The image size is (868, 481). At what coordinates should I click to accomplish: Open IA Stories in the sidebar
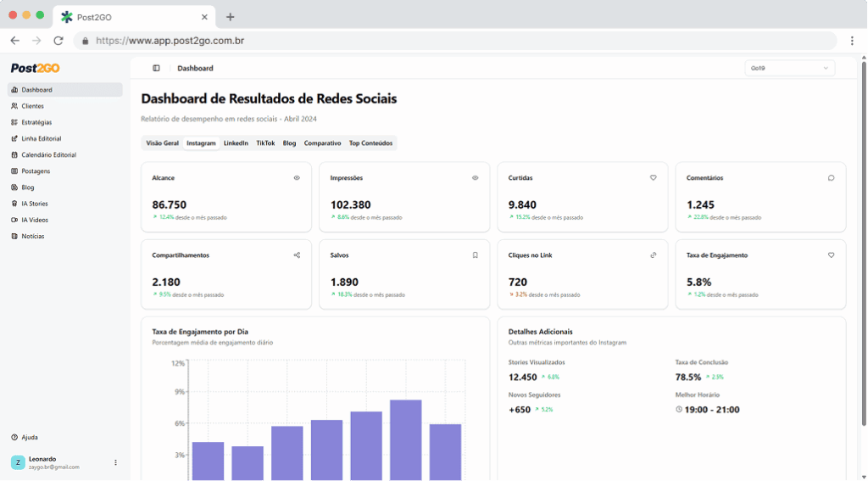pyautogui.click(x=64, y=204)
